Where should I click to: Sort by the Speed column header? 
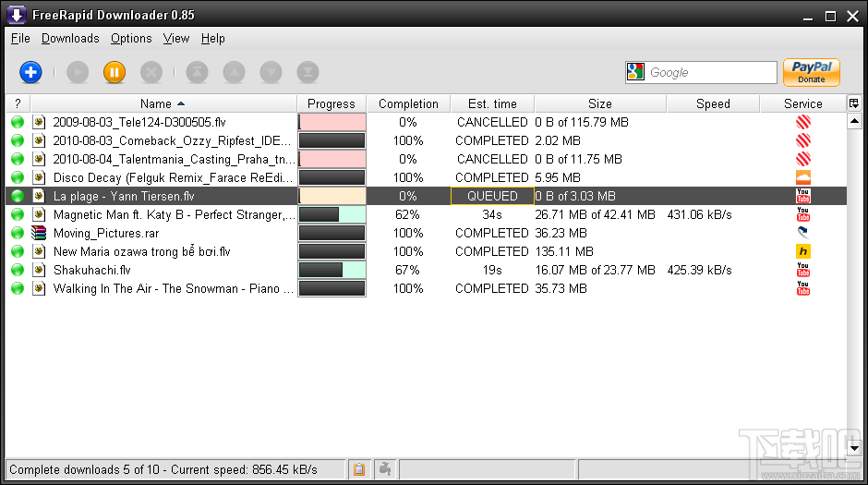tap(713, 103)
